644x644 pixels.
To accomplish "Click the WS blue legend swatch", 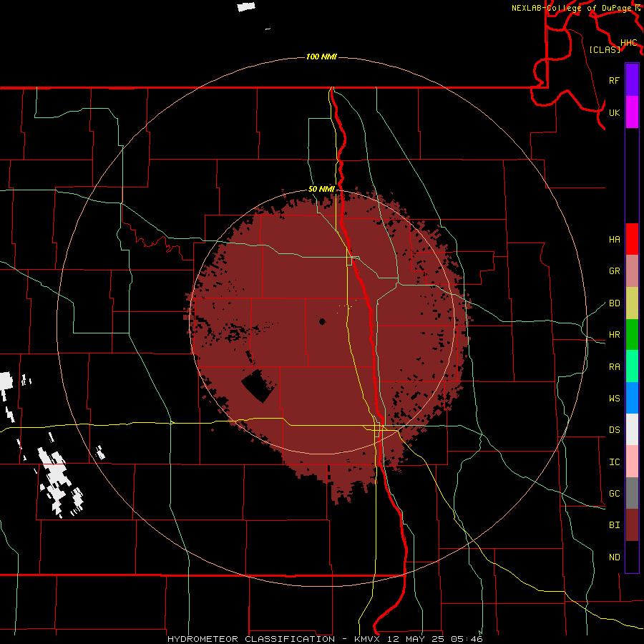I will click(632, 398).
